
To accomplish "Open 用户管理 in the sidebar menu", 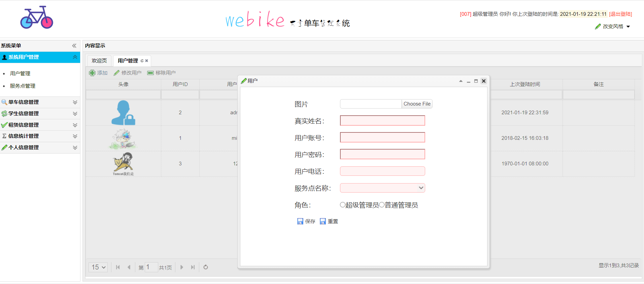I will (x=20, y=74).
